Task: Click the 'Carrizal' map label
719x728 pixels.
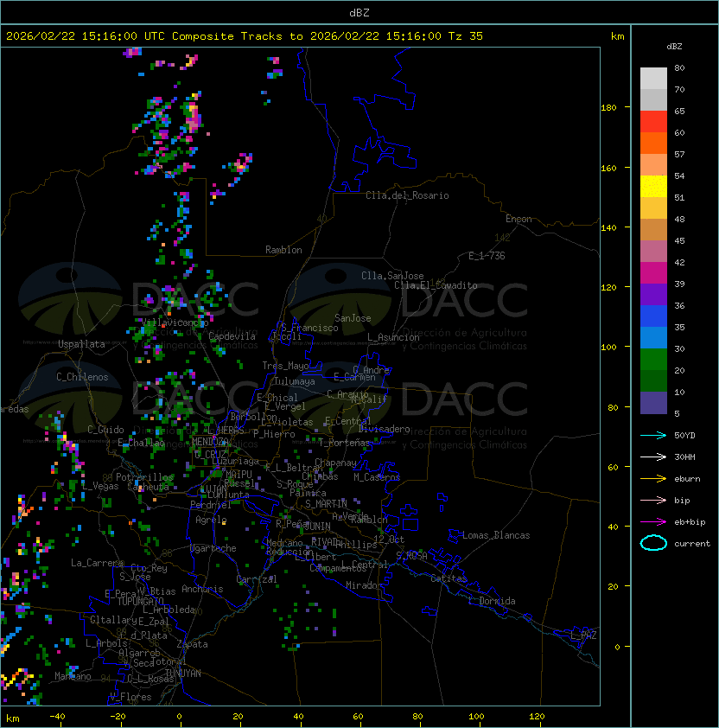Action: coord(257,579)
